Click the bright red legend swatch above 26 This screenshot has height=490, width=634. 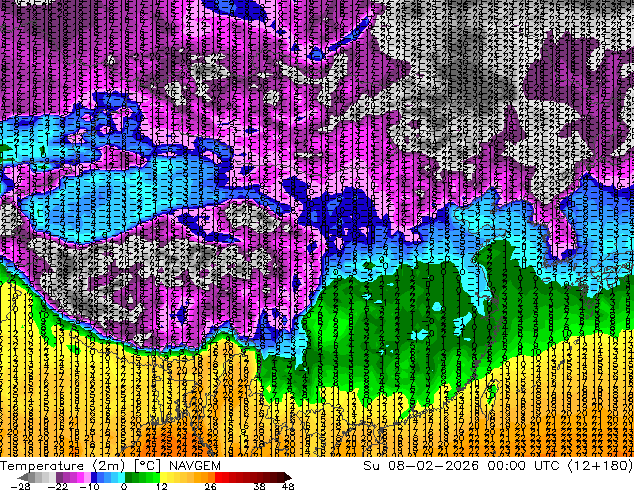pos(218,477)
